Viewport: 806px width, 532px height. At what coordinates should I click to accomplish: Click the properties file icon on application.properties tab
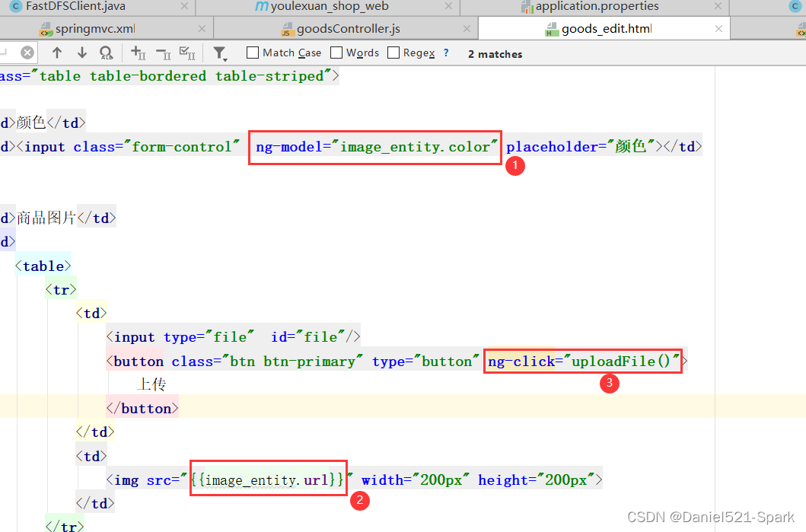tap(527, 7)
